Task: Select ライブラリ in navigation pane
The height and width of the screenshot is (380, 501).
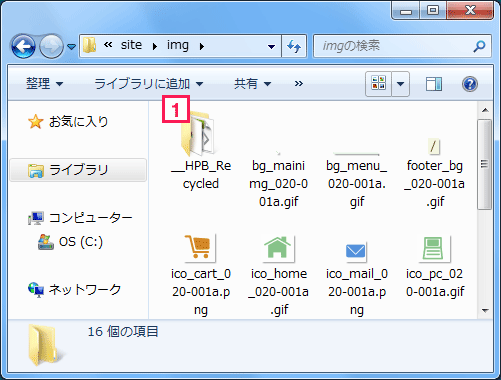Action: click(78, 170)
